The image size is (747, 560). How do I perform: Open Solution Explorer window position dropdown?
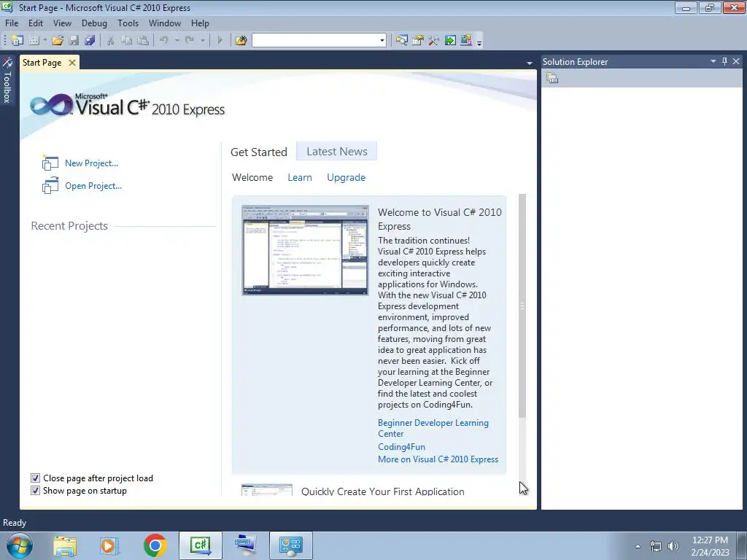pyautogui.click(x=713, y=61)
